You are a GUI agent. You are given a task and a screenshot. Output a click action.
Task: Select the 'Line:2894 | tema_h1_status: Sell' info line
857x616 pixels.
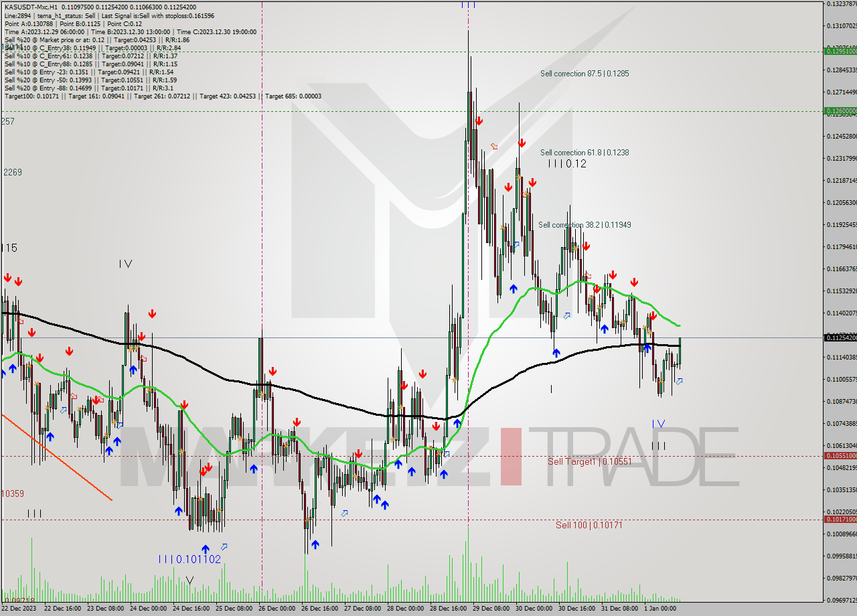pyautogui.click(x=109, y=15)
